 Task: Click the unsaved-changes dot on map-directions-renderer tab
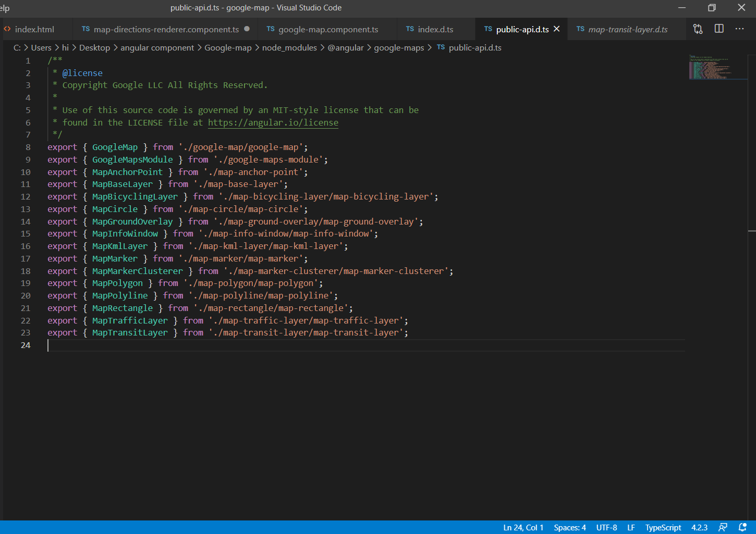[246, 30]
